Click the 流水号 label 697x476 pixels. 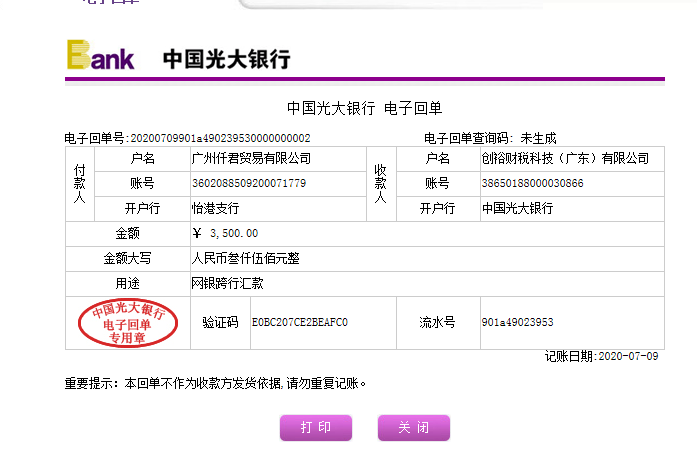[437, 322]
